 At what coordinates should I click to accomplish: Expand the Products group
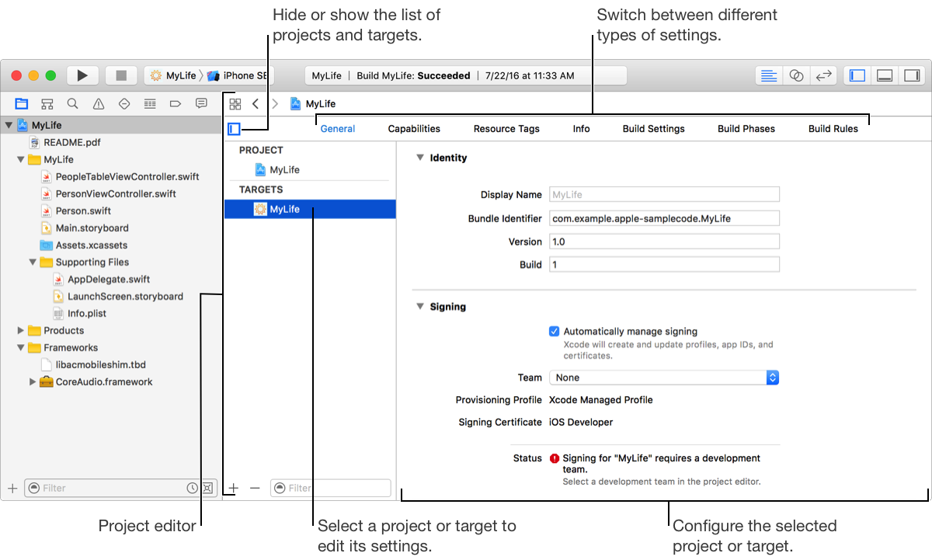click(21, 330)
